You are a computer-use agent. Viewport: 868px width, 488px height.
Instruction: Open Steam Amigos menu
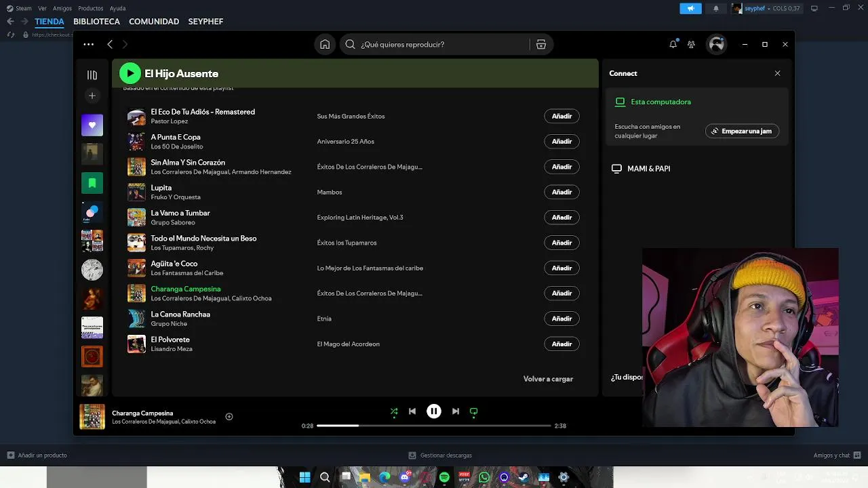coord(62,8)
